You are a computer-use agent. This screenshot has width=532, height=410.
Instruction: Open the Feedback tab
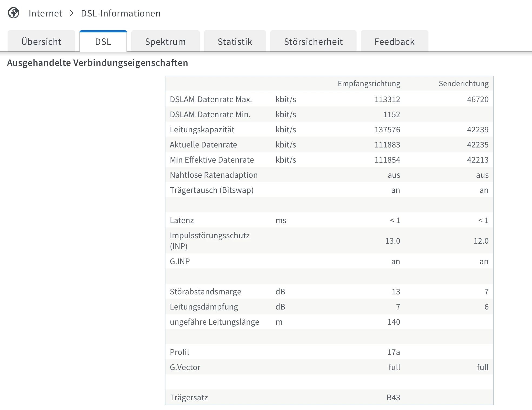pyautogui.click(x=394, y=42)
